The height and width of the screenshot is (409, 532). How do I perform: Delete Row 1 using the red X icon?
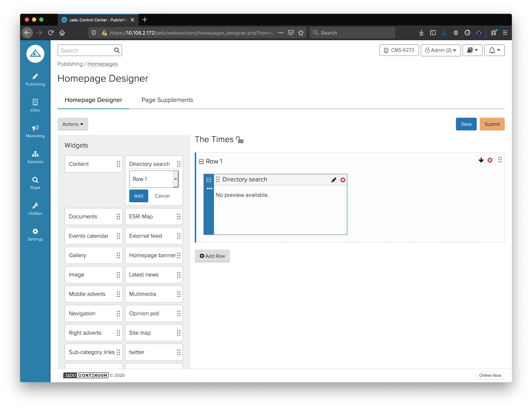(x=490, y=160)
